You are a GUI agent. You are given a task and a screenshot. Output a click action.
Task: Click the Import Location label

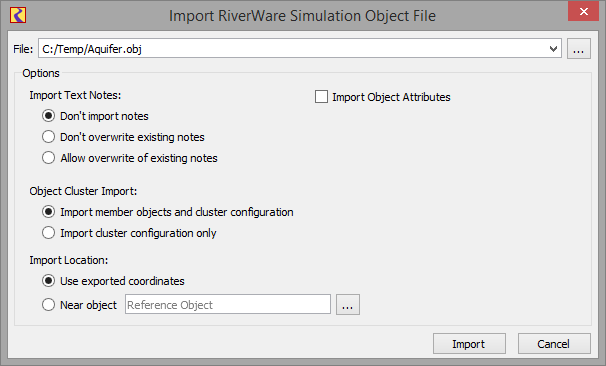(x=69, y=260)
